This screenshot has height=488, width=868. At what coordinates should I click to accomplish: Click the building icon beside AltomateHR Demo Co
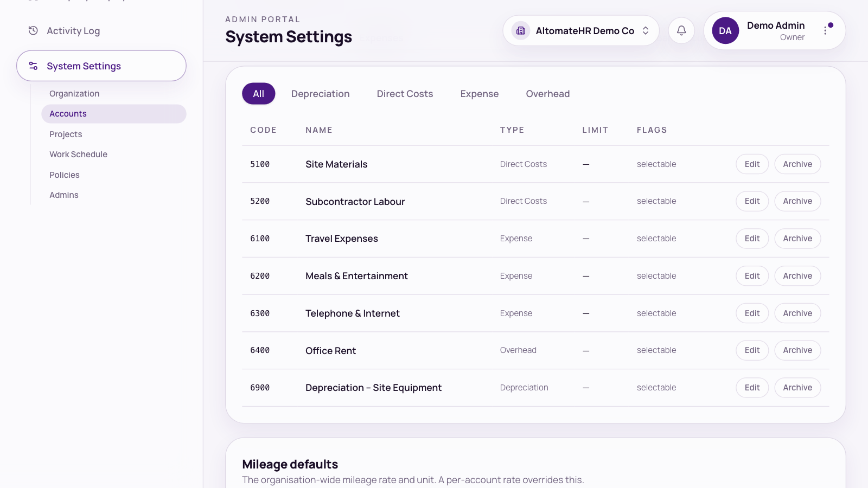point(521,30)
